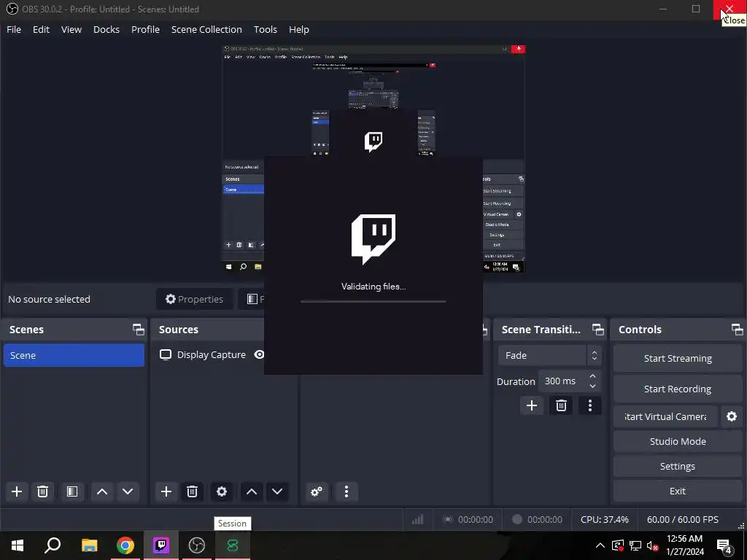Screen dimensions: 747x560
Task: Remove selected scene with trash icon
Action: (x=42, y=491)
